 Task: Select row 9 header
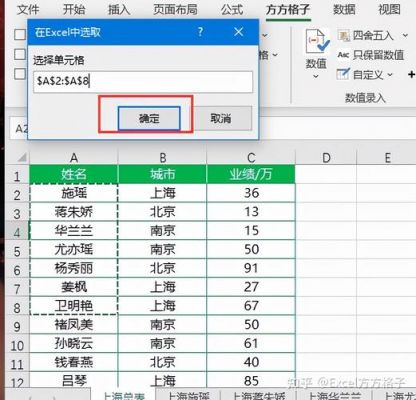17,326
